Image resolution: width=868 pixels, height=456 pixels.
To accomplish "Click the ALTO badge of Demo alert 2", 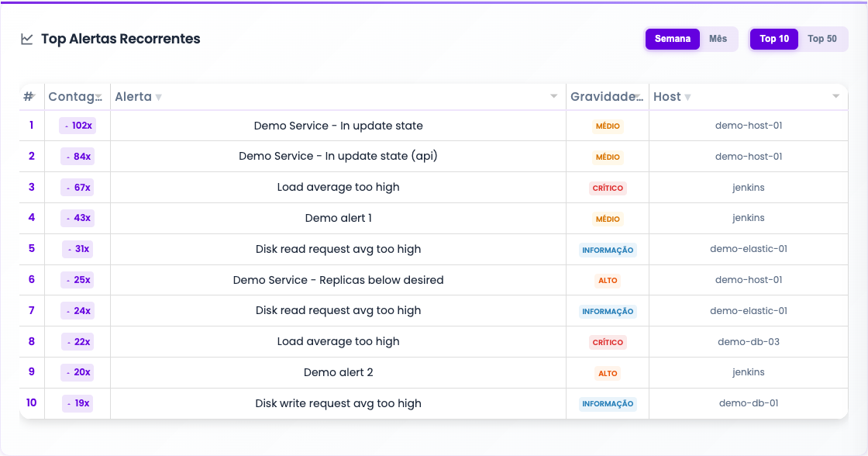I will [x=608, y=374].
